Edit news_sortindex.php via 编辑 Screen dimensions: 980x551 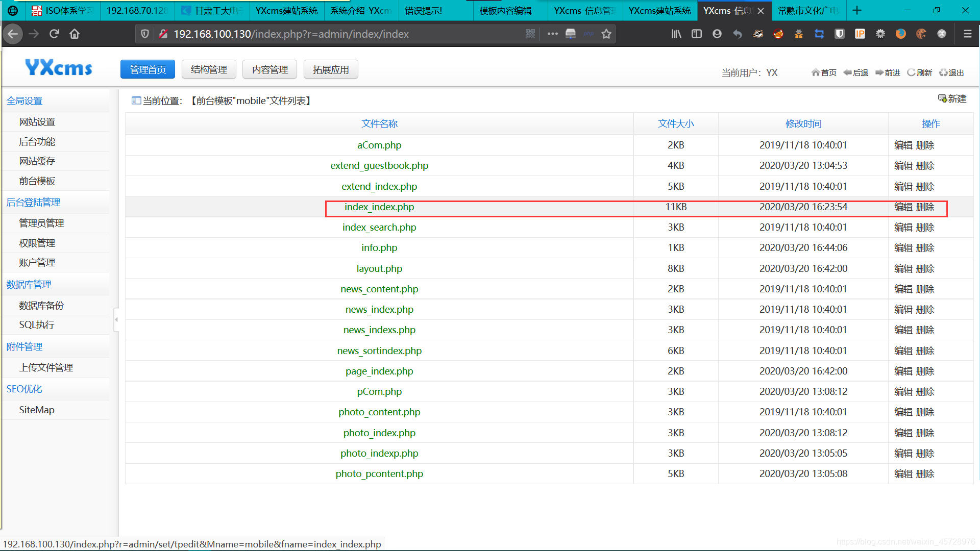(903, 351)
